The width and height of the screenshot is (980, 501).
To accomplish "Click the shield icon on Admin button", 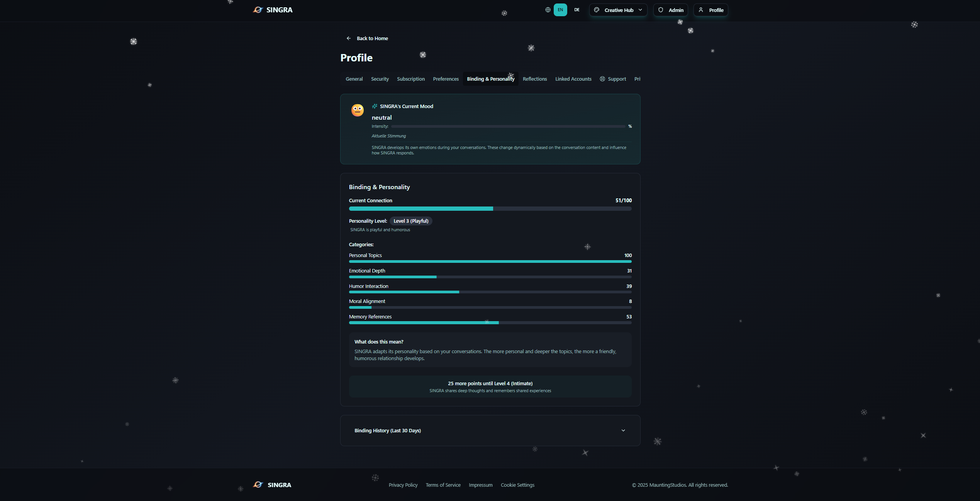I will [x=661, y=10].
